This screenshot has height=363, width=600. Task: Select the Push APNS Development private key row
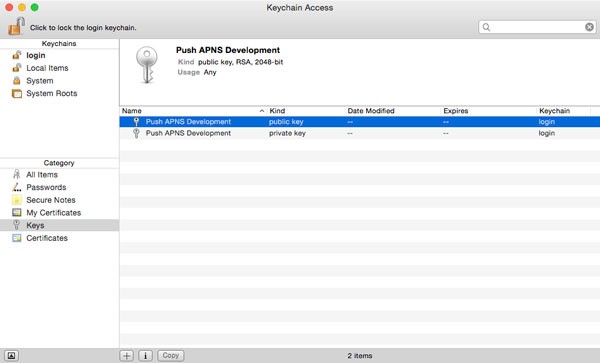pyautogui.click(x=360, y=133)
